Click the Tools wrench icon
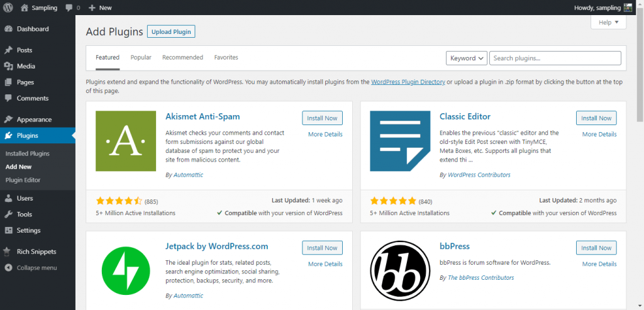Image resolution: width=644 pixels, height=310 pixels. pyautogui.click(x=8, y=214)
